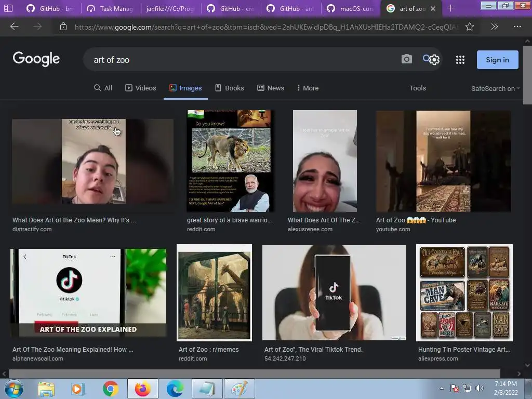Open the Notepad taskbar icon
Image resolution: width=532 pixels, height=399 pixels.
tap(207, 389)
